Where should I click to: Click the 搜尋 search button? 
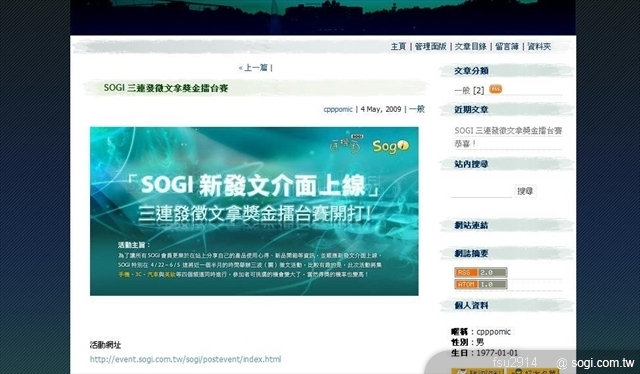525,191
